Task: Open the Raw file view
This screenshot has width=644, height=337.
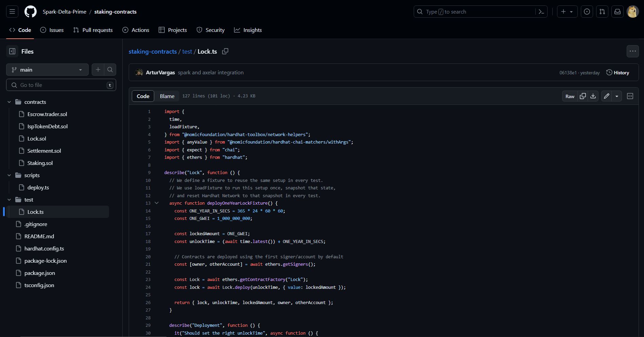Action: [x=570, y=96]
